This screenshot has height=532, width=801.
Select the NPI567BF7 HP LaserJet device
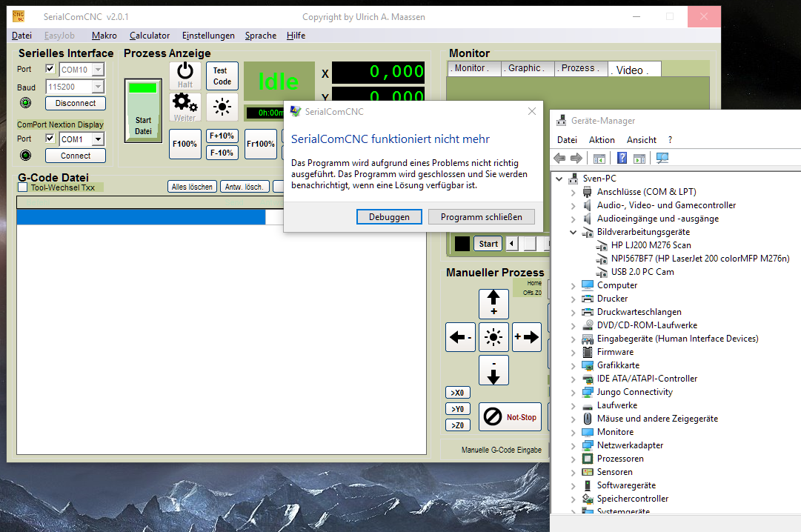pos(699,259)
